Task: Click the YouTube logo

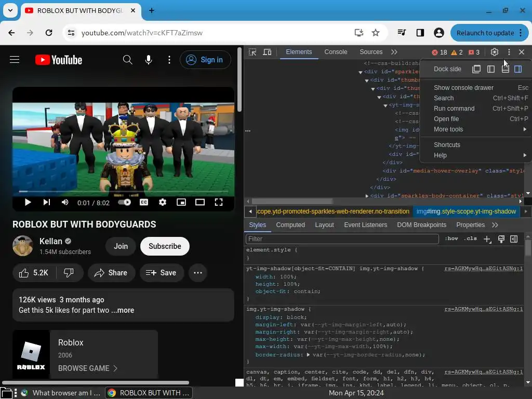Action: 59,60
